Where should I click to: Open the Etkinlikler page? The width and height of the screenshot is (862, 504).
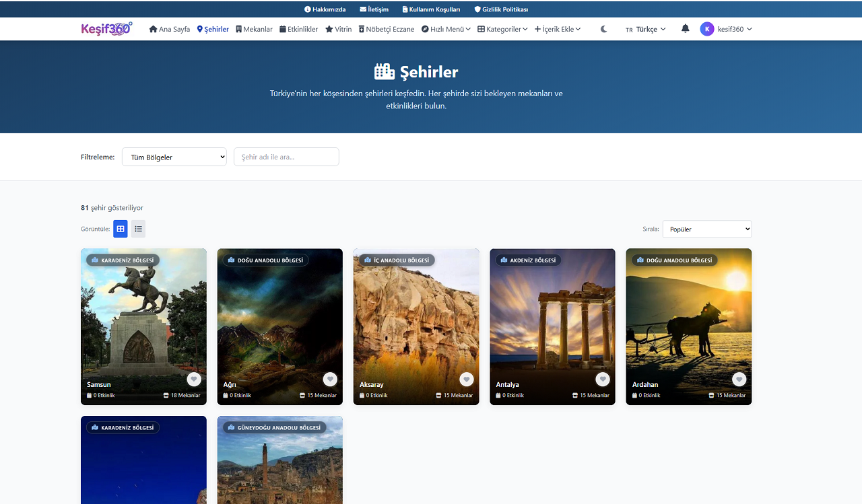point(298,29)
